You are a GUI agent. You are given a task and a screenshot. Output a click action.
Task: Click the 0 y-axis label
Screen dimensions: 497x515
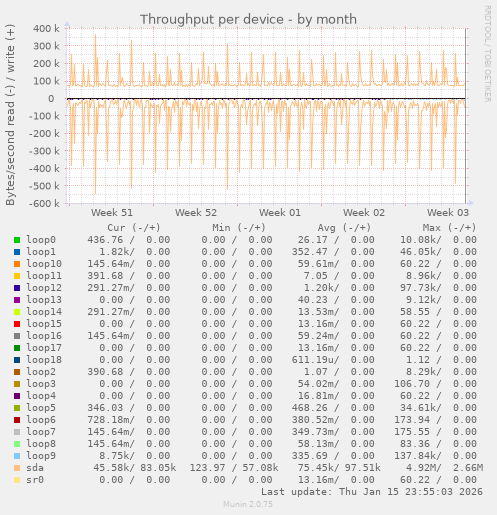coord(51,99)
